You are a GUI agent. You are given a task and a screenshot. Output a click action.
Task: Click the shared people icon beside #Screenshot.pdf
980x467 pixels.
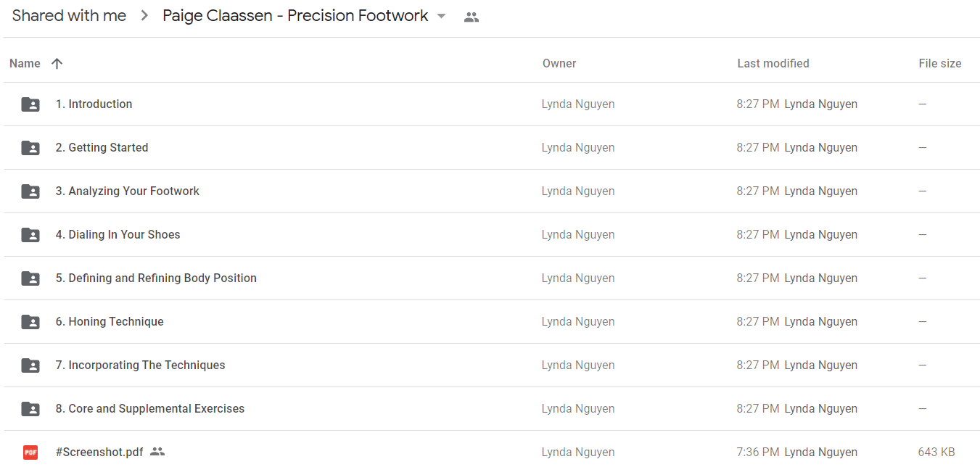click(157, 452)
